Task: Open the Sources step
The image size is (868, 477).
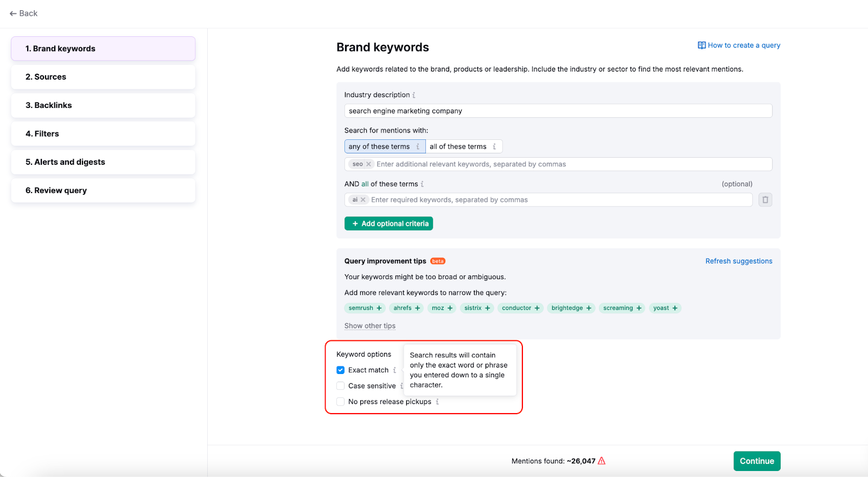Action: 103,77
